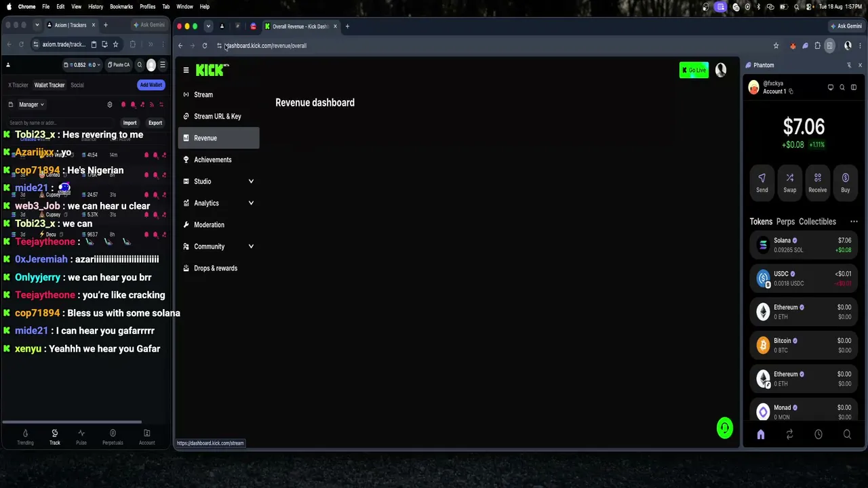Open the Bookmarks menu in macOS menu bar
The height and width of the screenshot is (488, 868).
tap(121, 7)
